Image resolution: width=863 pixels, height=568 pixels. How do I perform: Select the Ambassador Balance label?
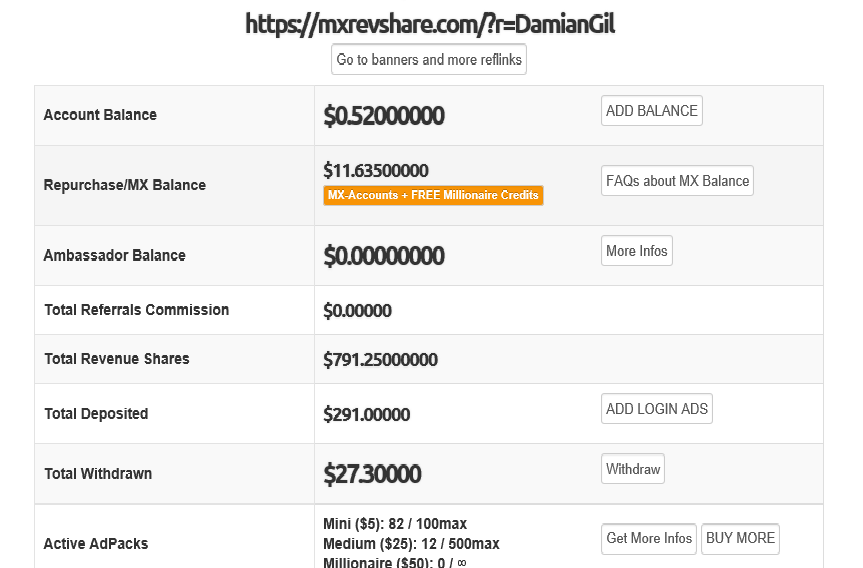[x=114, y=255]
